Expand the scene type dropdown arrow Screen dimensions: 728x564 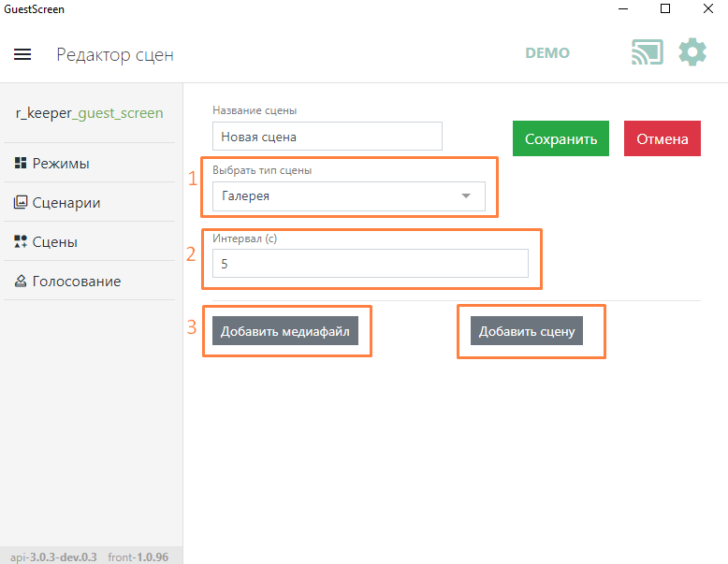[x=466, y=196]
